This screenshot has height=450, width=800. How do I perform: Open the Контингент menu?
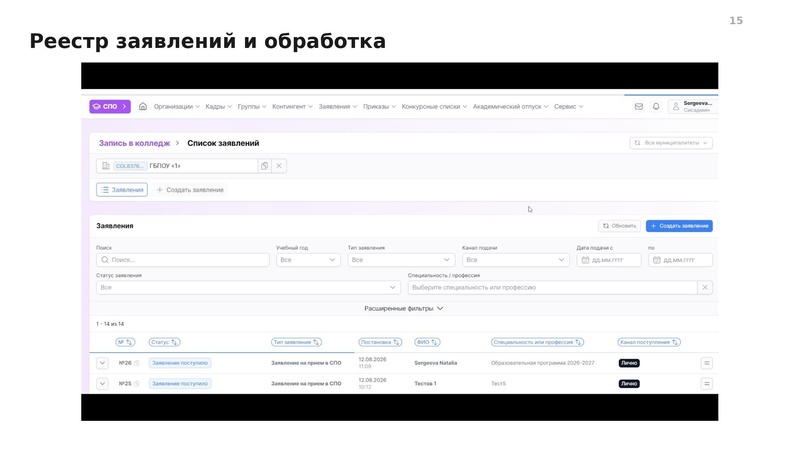[x=292, y=107]
